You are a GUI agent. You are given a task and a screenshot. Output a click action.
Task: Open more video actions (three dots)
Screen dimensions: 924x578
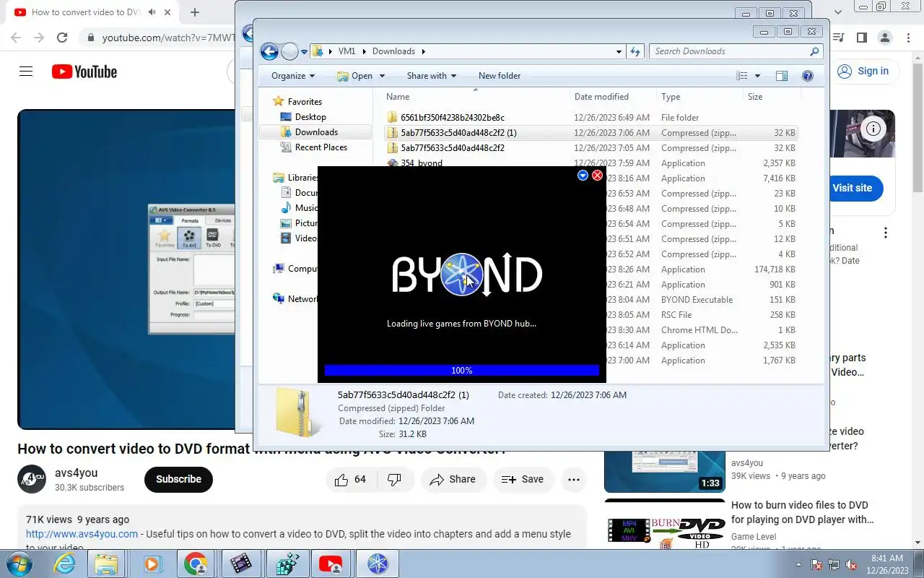point(574,479)
